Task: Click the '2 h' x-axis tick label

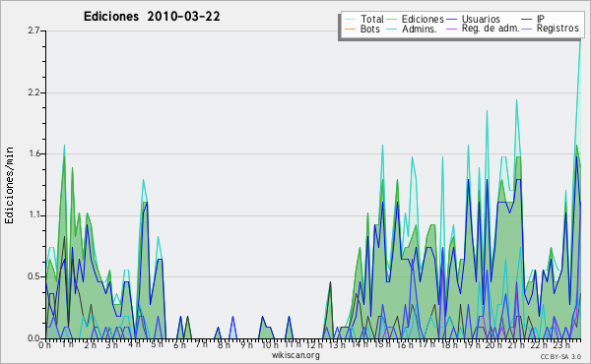Action: pyautogui.click(x=90, y=344)
